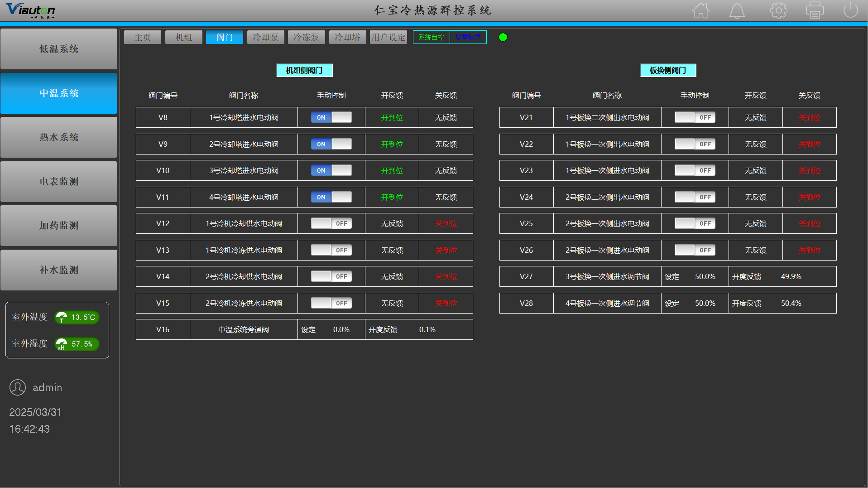Open the 冷冻泵 tab
Viewport: 868px width, 488px height.
point(307,37)
